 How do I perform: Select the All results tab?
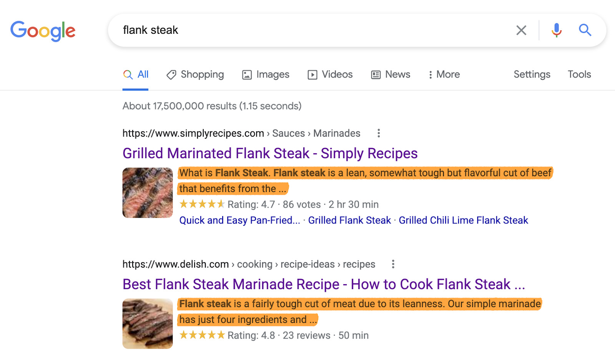136,74
